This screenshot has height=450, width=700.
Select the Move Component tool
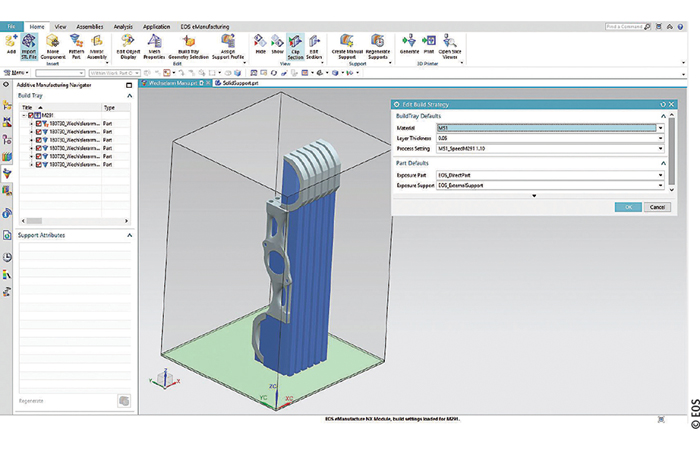tap(53, 46)
